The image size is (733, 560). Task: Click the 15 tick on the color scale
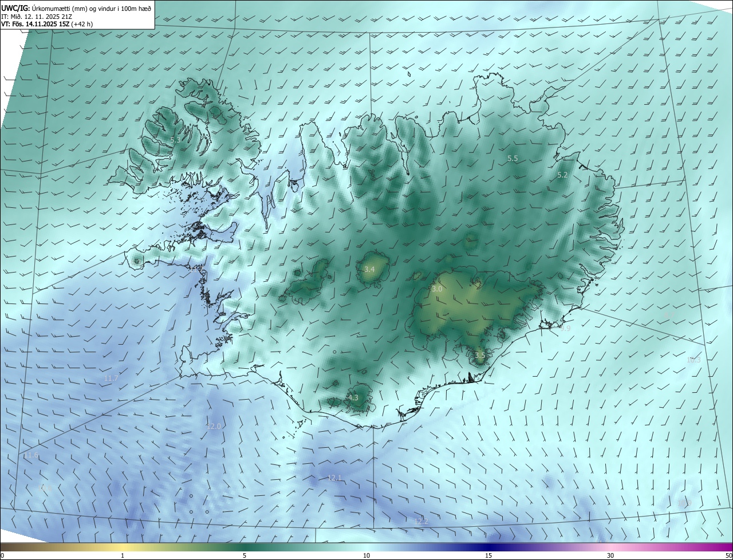pos(488,555)
